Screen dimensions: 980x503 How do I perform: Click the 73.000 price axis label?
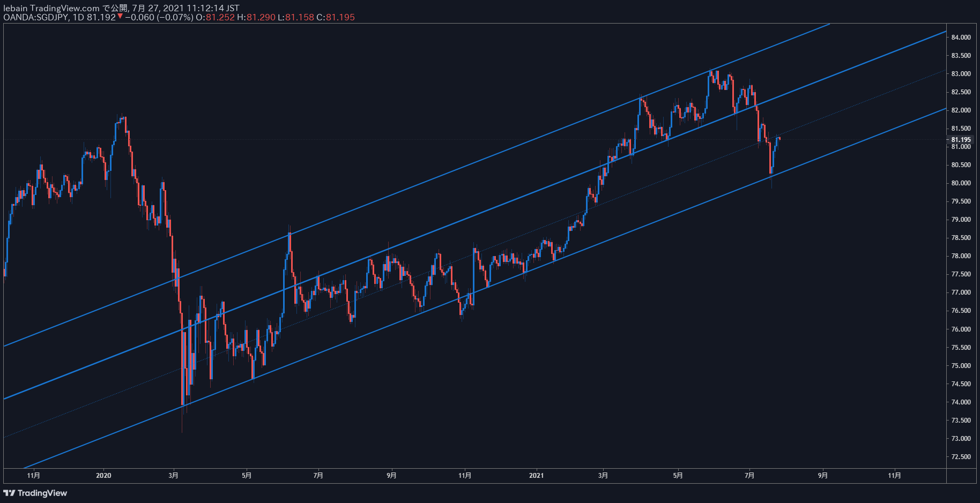(x=961, y=439)
